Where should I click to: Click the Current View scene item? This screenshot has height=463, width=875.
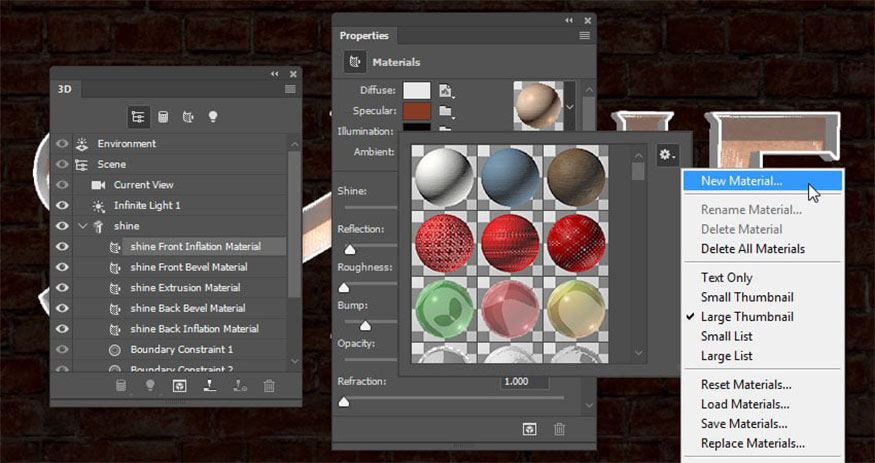point(144,185)
